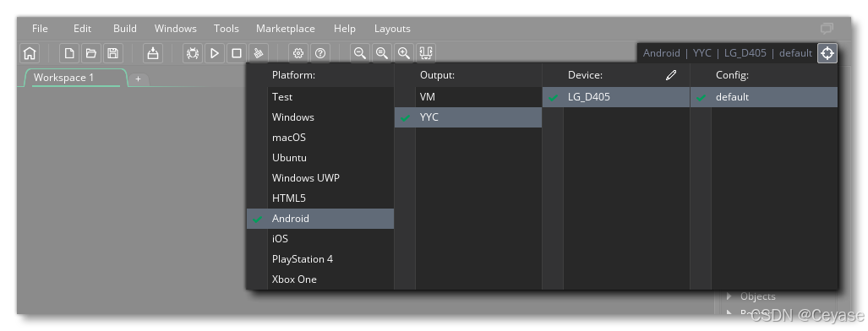This screenshot has height=331, width=868.
Task: Open a project via the folder icon
Action: pyautogui.click(x=91, y=53)
